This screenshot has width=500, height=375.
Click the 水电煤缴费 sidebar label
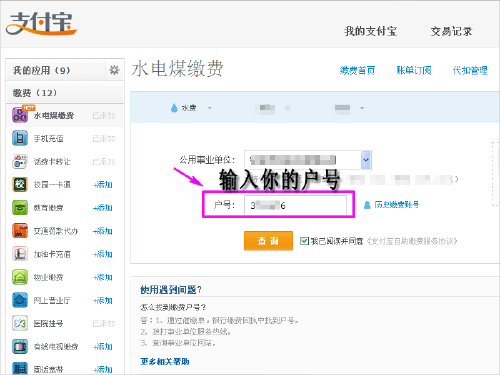point(54,116)
